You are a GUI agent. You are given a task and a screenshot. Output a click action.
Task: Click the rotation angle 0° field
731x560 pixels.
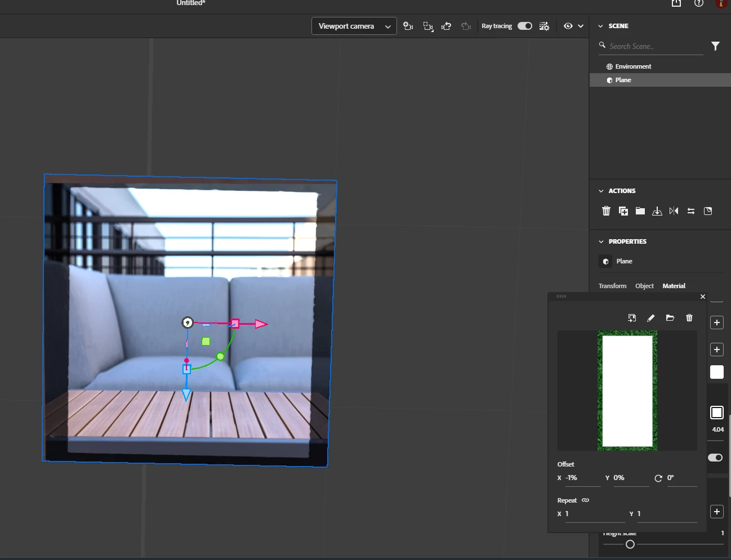click(x=681, y=478)
